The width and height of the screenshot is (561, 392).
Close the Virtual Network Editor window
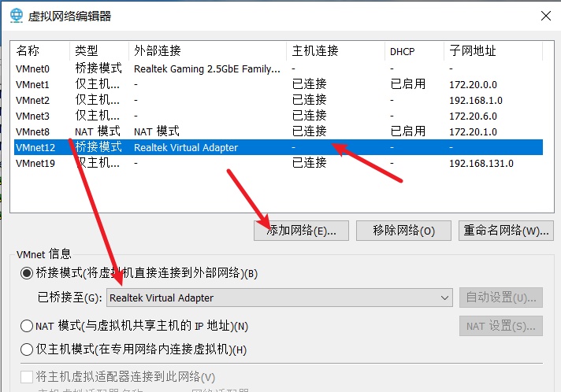point(545,16)
